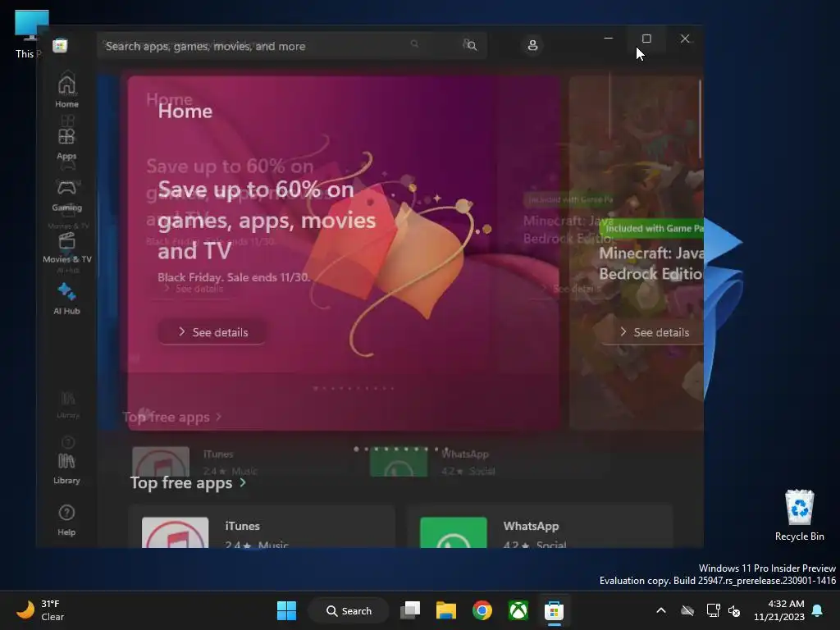This screenshot has height=630, width=840.
Task: Expand Top free apps with chevron arrow
Action: (x=243, y=482)
